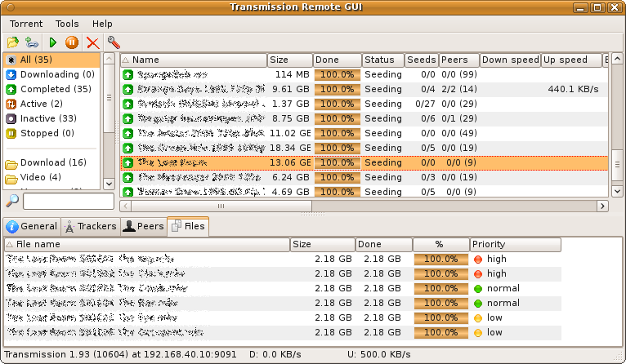The width and height of the screenshot is (626, 364).
Task: Remove torrent with red X icon
Action: [92, 42]
